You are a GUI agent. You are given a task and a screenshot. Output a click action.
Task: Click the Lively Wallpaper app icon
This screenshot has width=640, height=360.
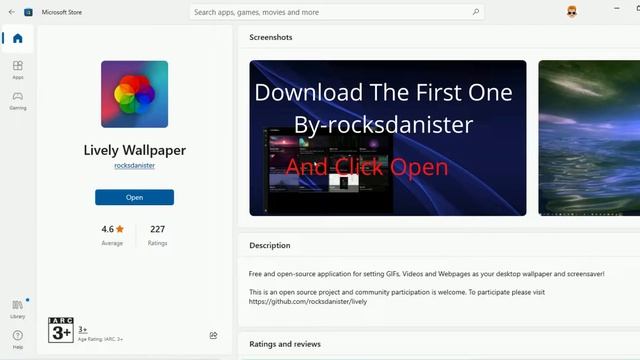[x=134, y=94]
